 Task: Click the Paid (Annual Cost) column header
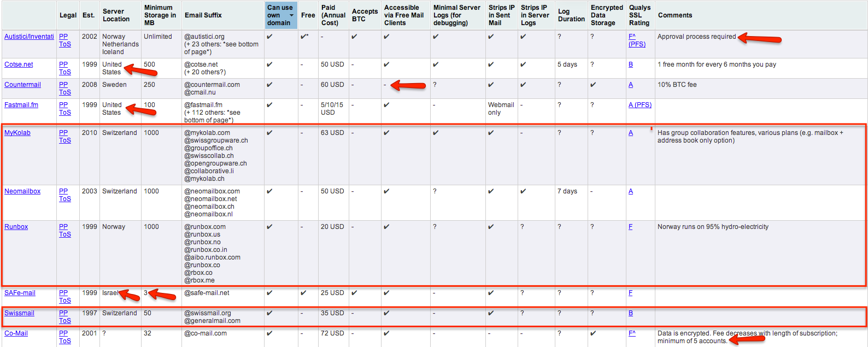[333, 15]
